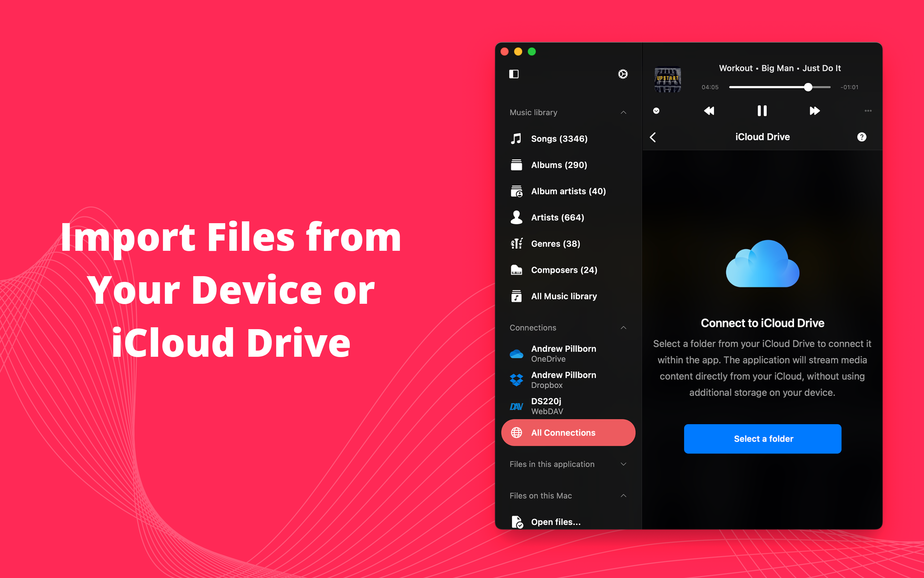
Task: Click the Albums stack icon
Action: [516, 165]
